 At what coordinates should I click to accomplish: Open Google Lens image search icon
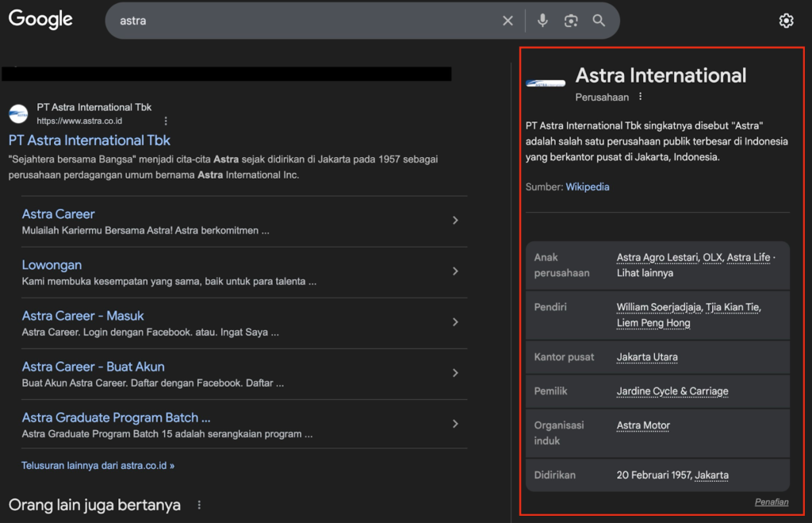571,21
